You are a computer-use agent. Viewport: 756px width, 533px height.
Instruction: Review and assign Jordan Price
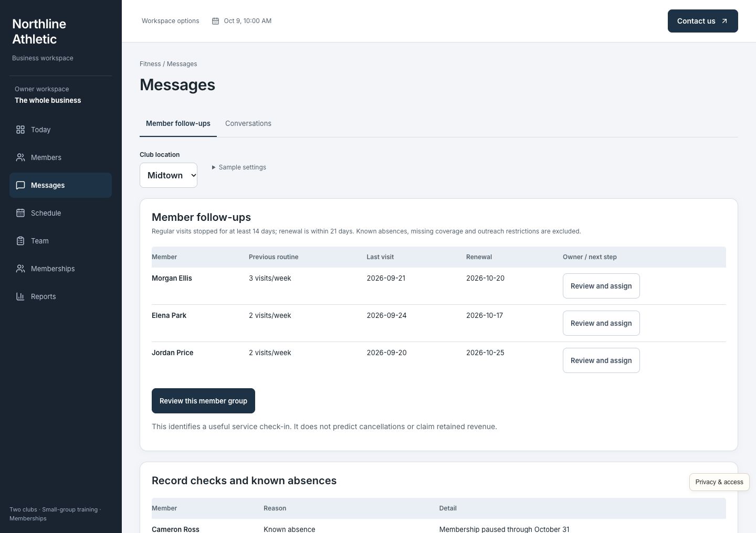[601, 360]
